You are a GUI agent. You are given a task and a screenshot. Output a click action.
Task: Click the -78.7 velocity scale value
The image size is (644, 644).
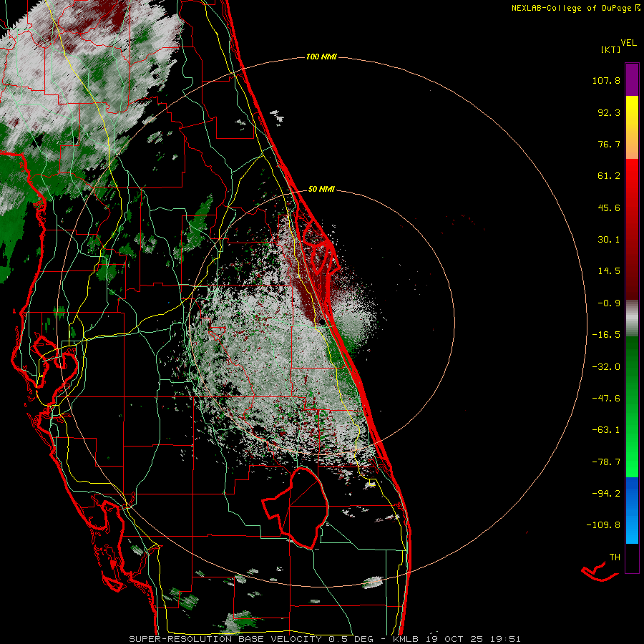coord(606,462)
